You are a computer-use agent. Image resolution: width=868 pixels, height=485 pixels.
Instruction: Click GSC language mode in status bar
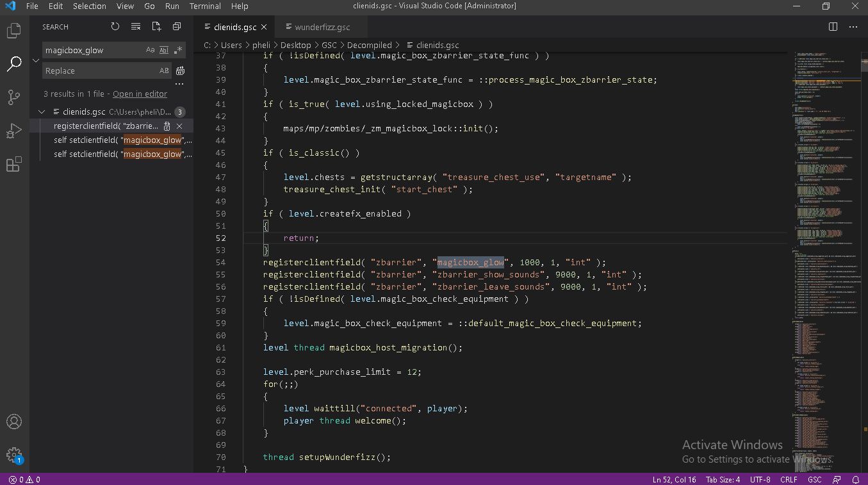[814, 479]
